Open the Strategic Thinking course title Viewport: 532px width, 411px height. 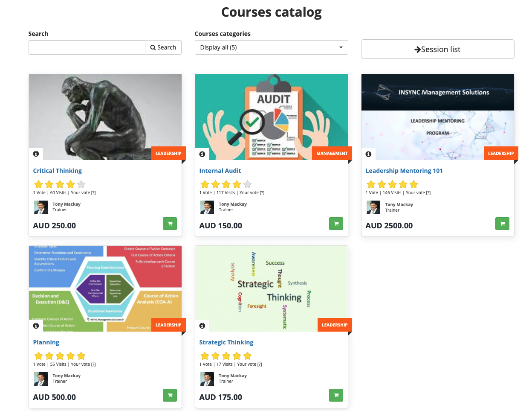click(x=226, y=342)
